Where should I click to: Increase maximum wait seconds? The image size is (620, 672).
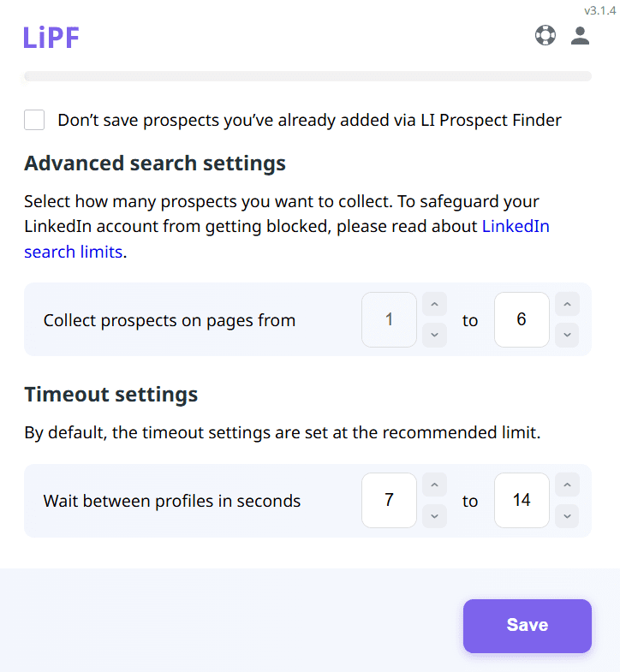567,485
